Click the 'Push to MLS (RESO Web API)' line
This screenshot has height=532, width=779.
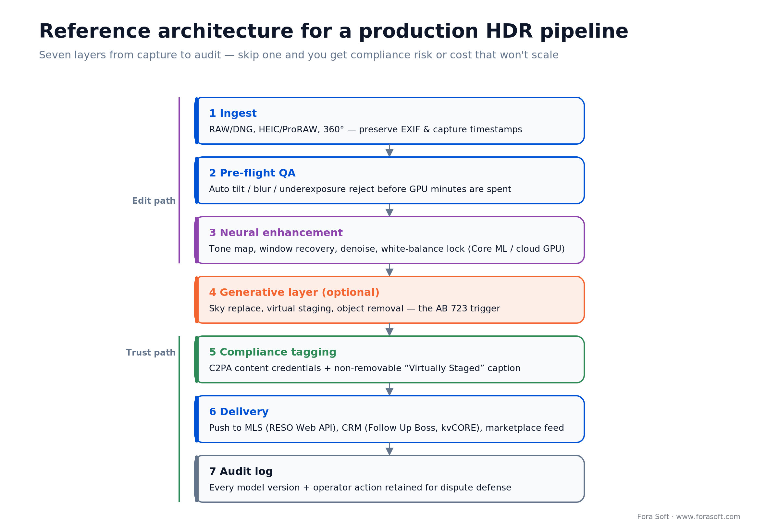[387, 428]
